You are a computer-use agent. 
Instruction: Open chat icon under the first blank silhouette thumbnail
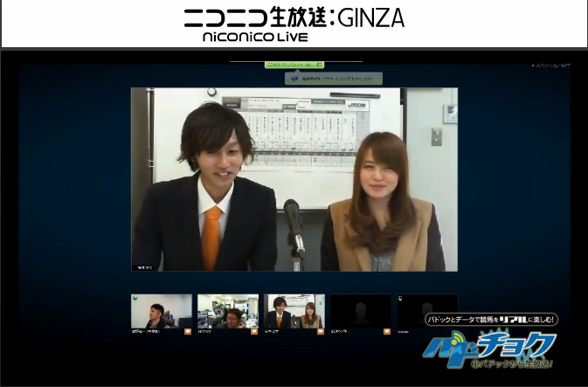coord(387,331)
